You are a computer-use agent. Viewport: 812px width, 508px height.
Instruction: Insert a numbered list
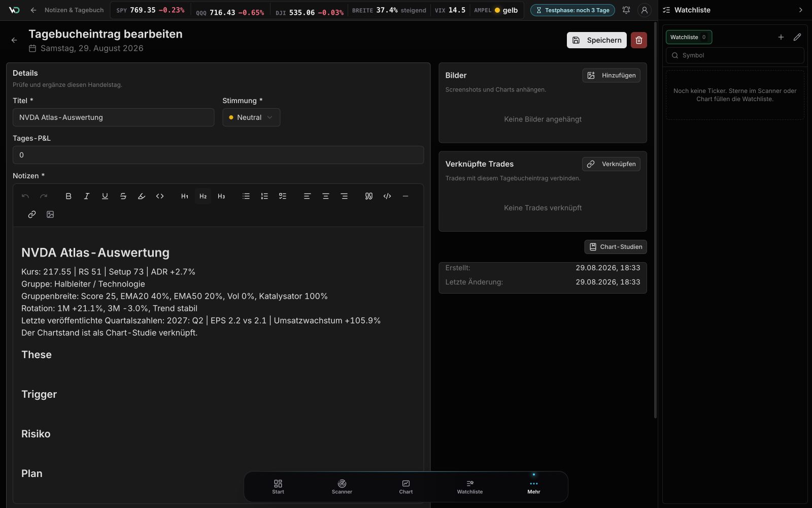click(x=264, y=196)
